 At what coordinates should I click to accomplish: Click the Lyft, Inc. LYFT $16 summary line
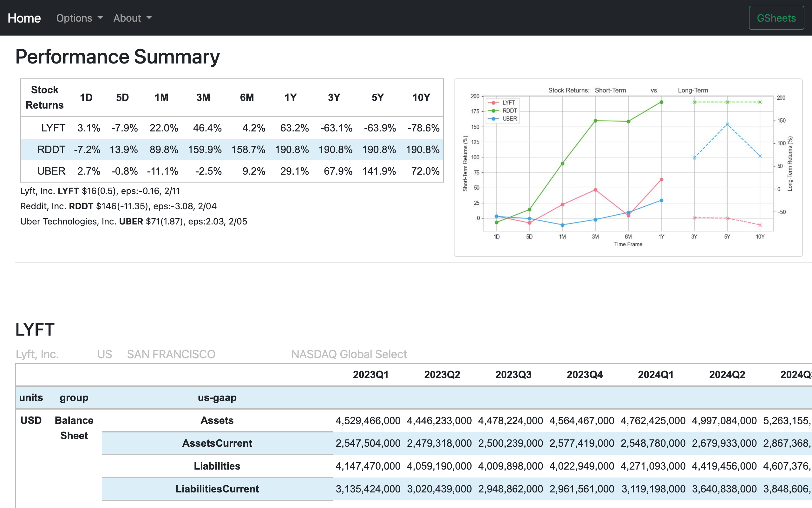click(100, 191)
